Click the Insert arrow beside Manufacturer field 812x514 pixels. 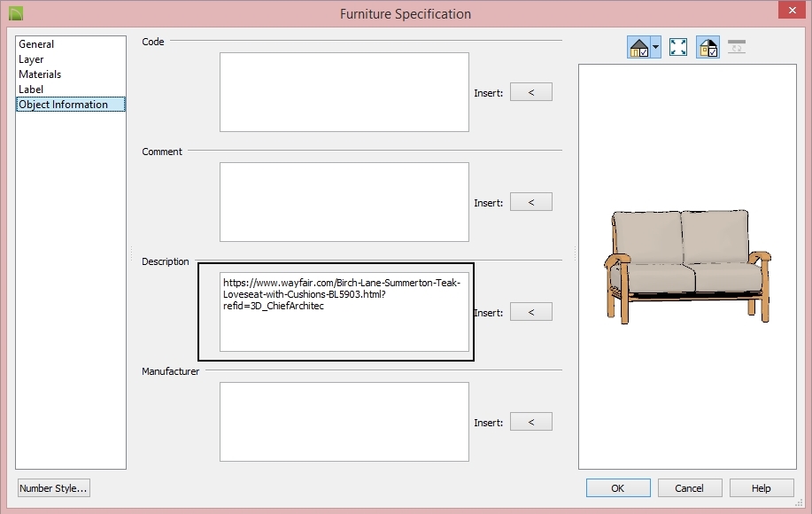click(x=530, y=421)
